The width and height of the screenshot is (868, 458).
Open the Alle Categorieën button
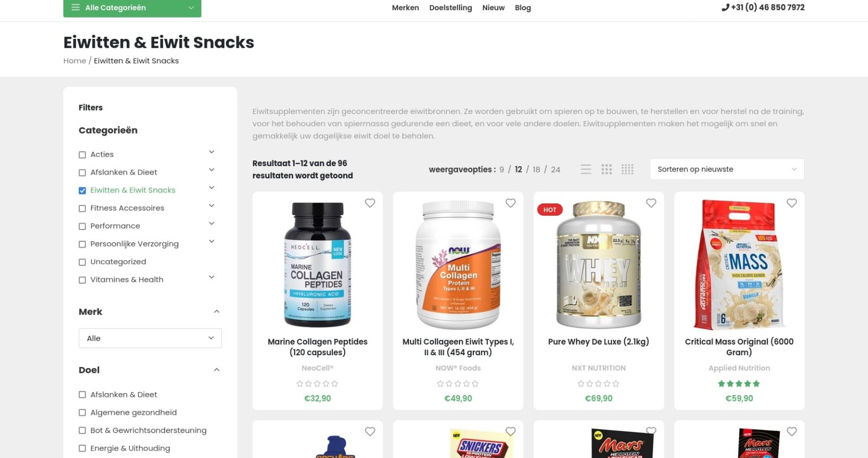click(132, 8)
